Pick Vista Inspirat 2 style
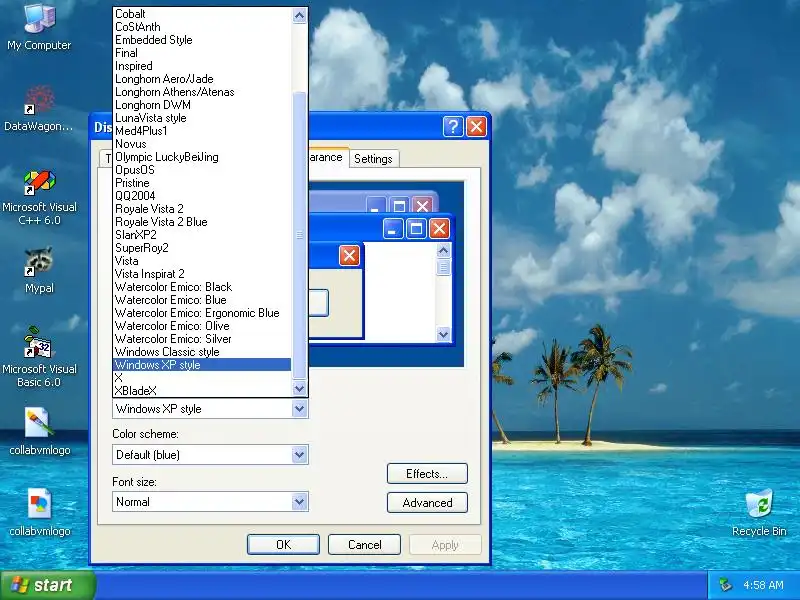The width and height of the screenshot is (800, 600). 202,274
